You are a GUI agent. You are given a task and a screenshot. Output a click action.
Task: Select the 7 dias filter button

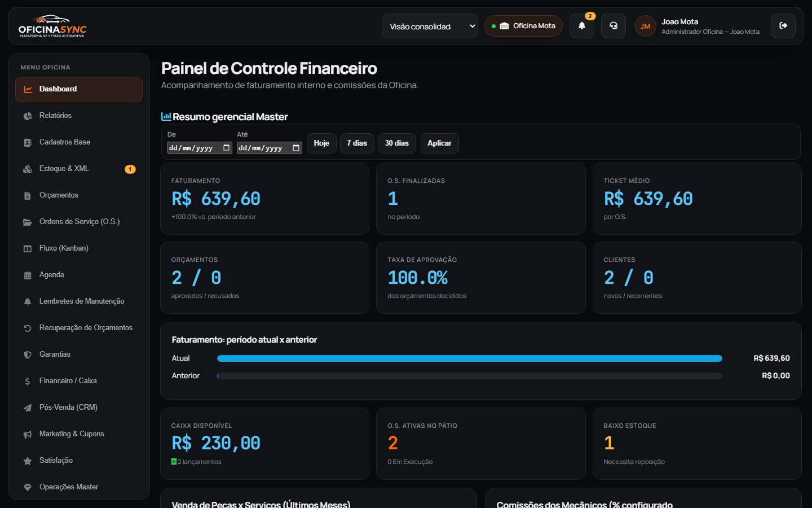point(357,143)
